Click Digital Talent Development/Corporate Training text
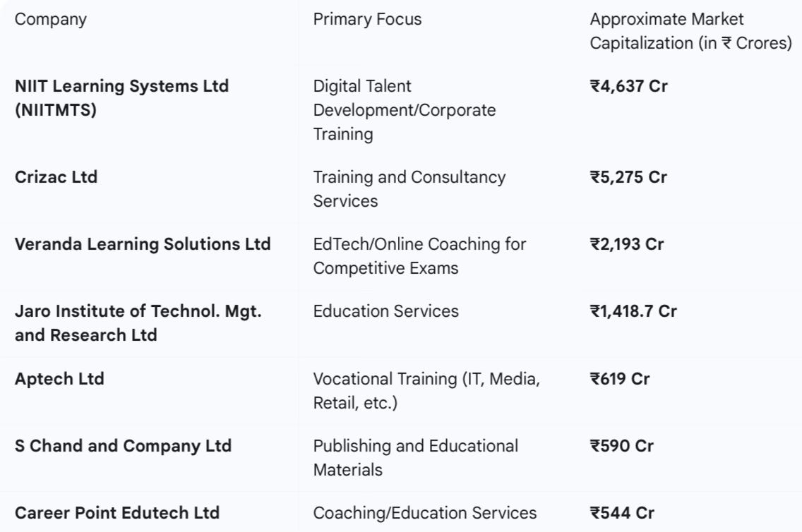Screen dimensions: 802x532 point(405,110)
